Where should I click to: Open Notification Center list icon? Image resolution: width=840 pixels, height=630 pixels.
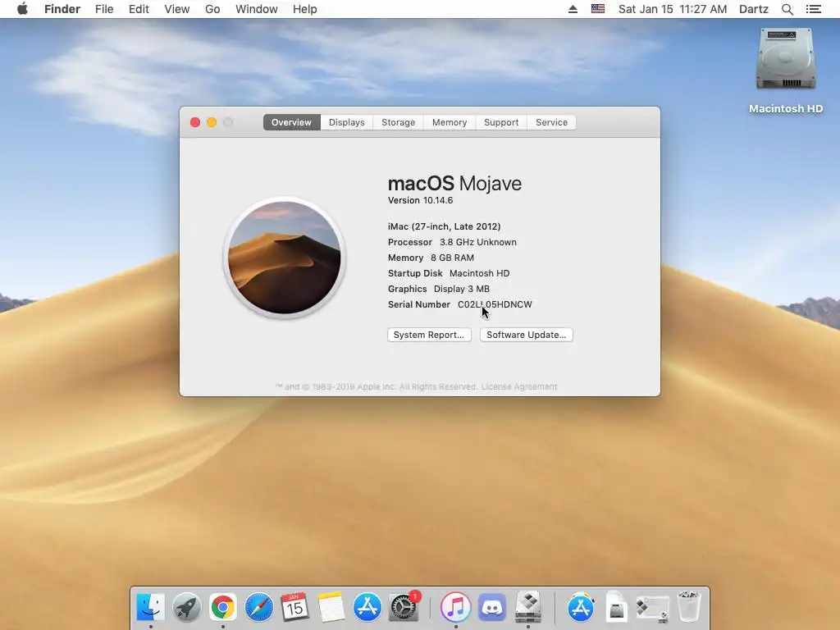pyautogui.click(x=813, y=9)
